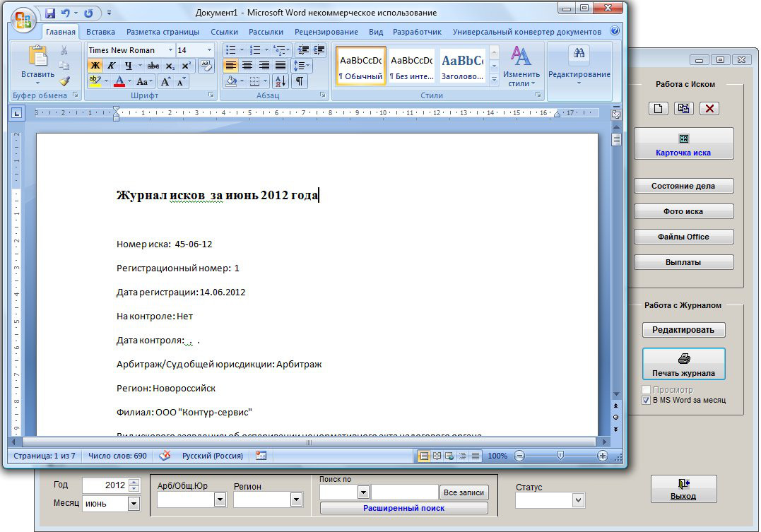
Task: Increase paragraph indent
Action: pyautogui.click(x=319, y=49)
